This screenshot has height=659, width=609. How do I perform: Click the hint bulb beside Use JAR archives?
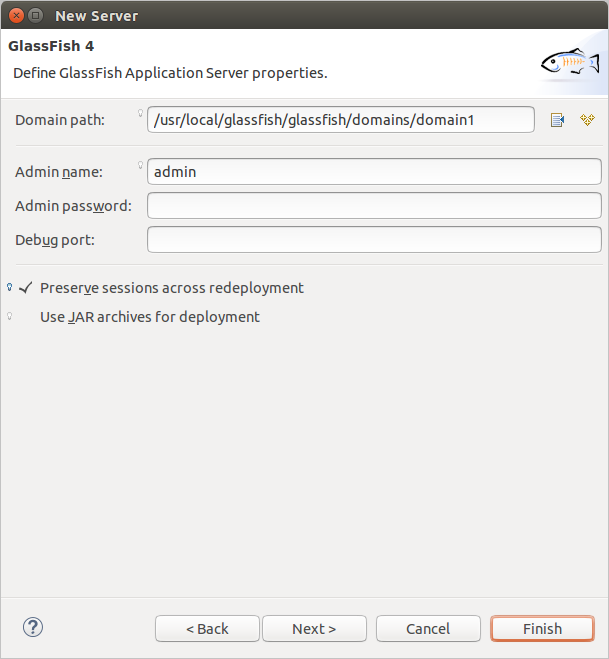[x=10, y=316]
